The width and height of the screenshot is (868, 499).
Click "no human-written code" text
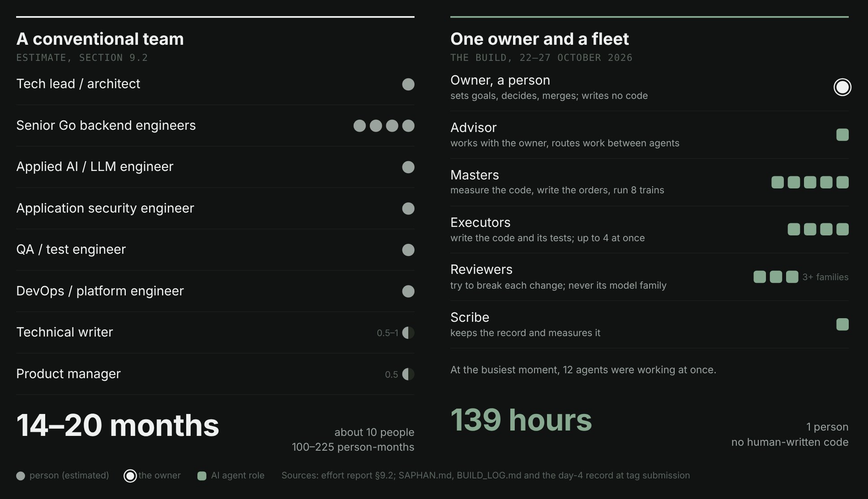click(x=790, y=442)
